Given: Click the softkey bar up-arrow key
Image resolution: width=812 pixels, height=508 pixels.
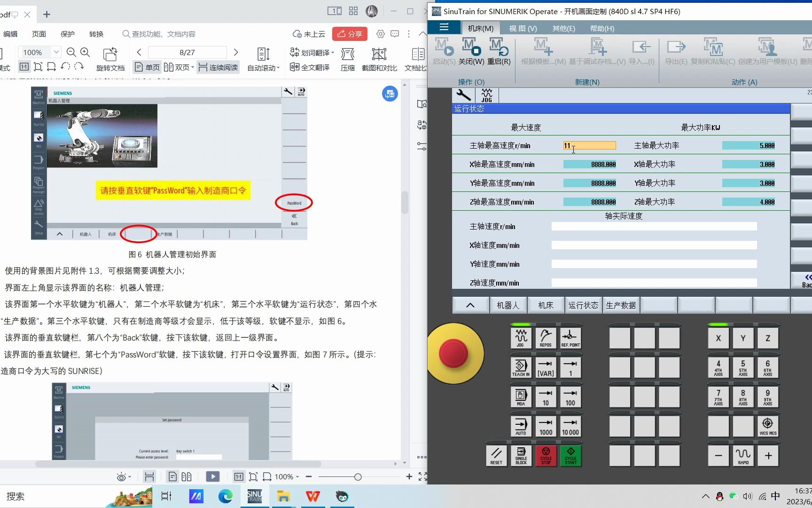Looking at the screenshot, I should point(470,305).
